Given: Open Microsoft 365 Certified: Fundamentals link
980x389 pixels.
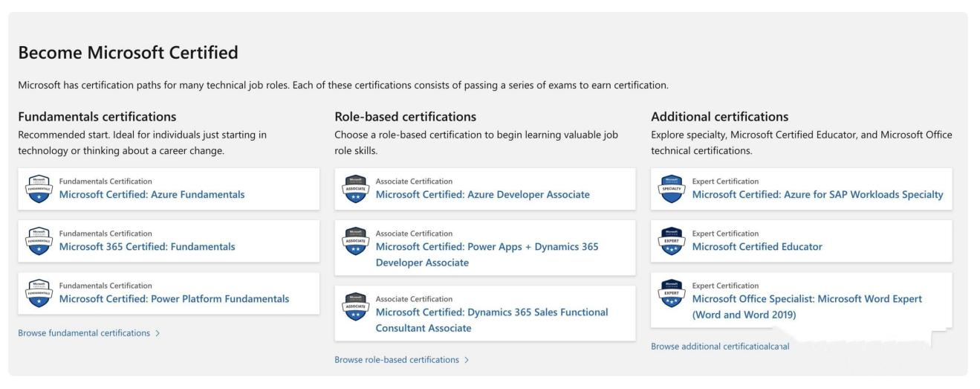Looking at the screenshot, I should (147, 247).
